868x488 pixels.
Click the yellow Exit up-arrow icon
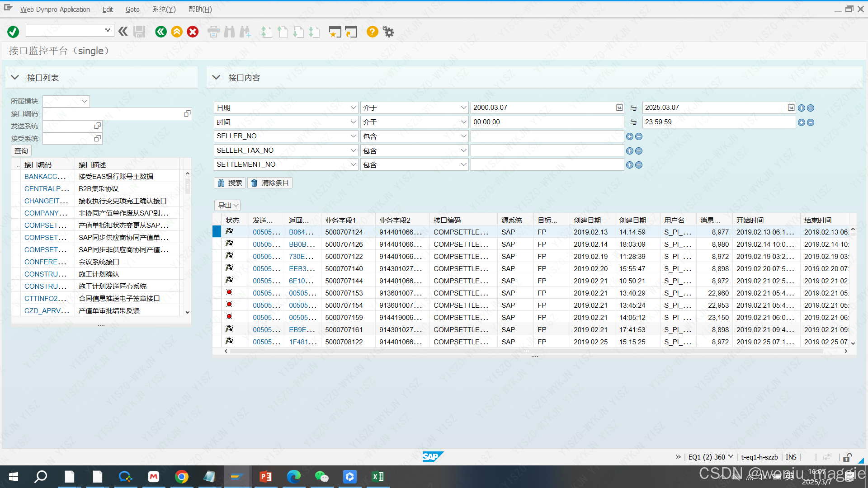(177, 32)
